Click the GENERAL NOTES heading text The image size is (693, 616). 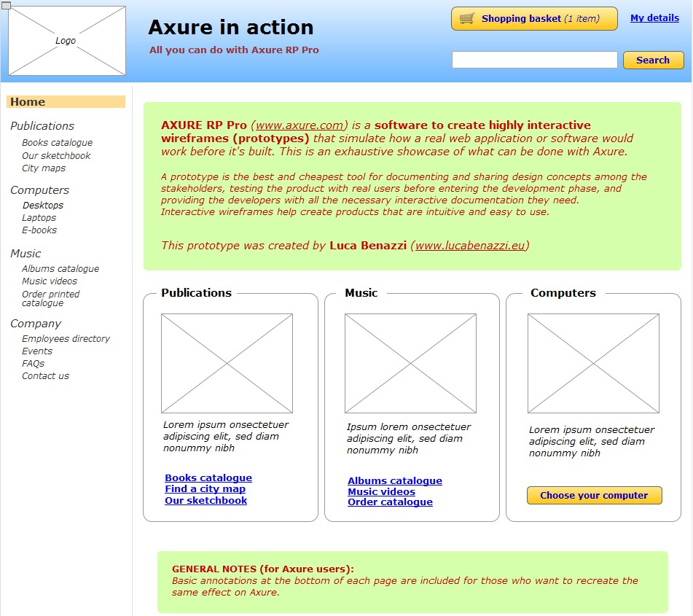(x=263, y=569)
